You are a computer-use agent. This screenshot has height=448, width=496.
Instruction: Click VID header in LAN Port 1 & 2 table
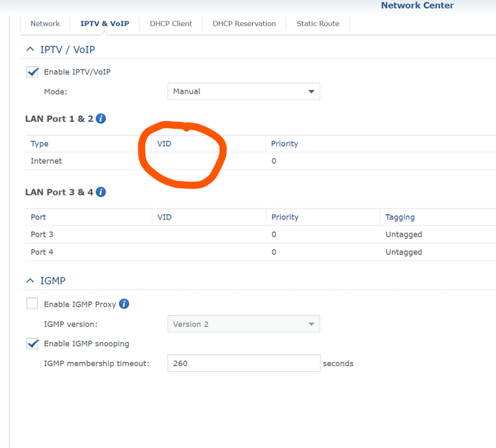click(164, 144)
